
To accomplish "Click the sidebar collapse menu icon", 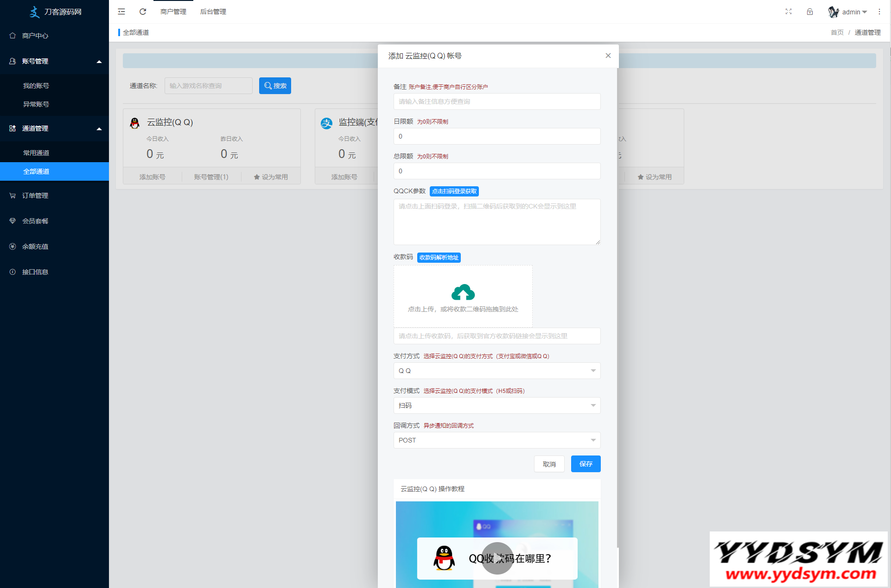I will coord(121,12).
